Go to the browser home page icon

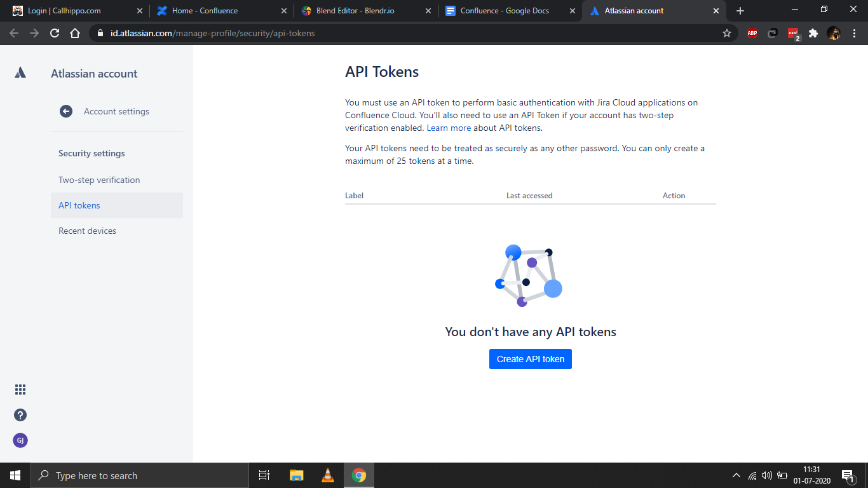pos(75,33)
